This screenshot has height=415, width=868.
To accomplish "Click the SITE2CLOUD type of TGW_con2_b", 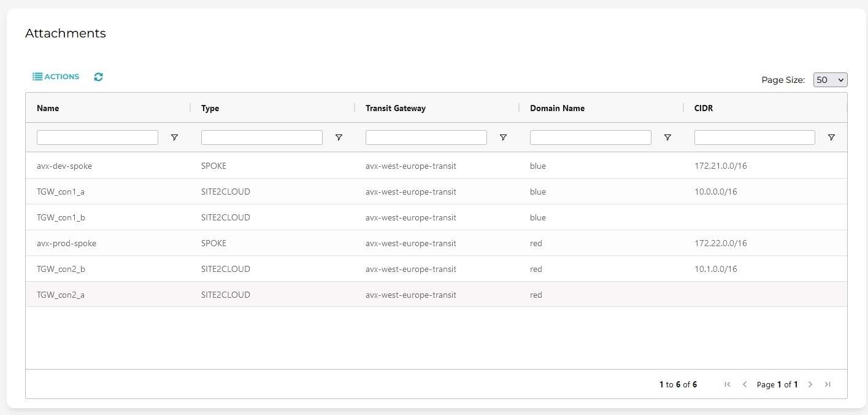I will tap(226, 269).
